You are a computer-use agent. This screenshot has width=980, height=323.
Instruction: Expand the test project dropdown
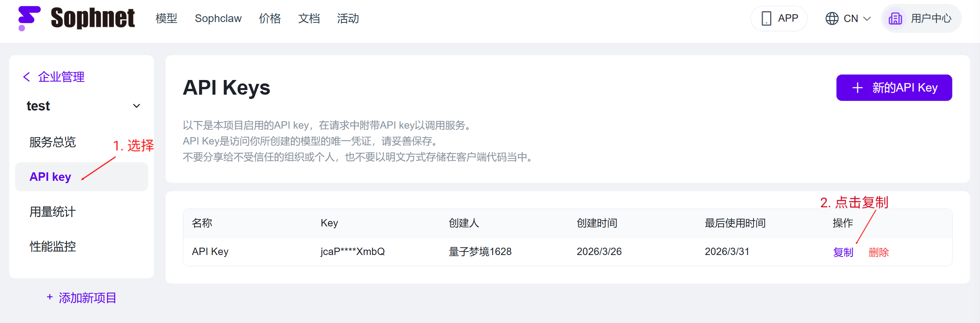pos(136,106)
